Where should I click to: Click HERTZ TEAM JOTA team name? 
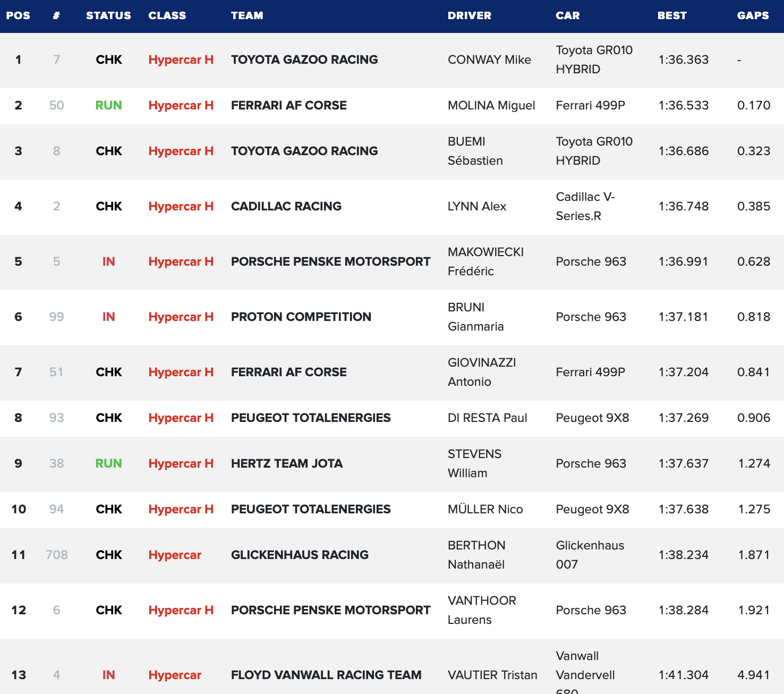tap(287, 463)
